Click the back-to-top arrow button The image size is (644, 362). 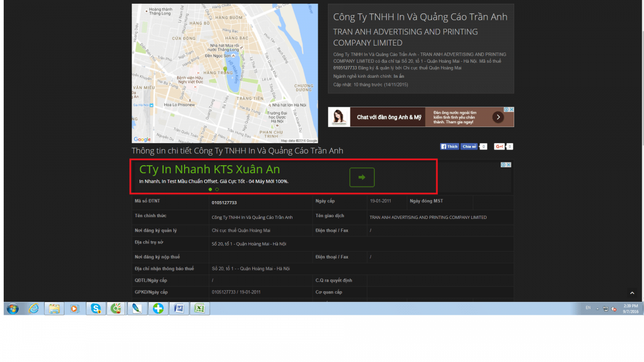[x=632, y=293]
